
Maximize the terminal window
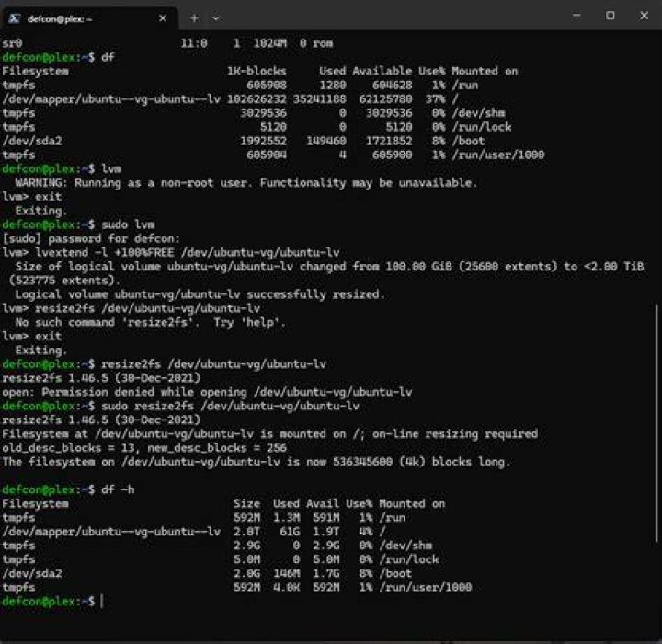point(611,16)
